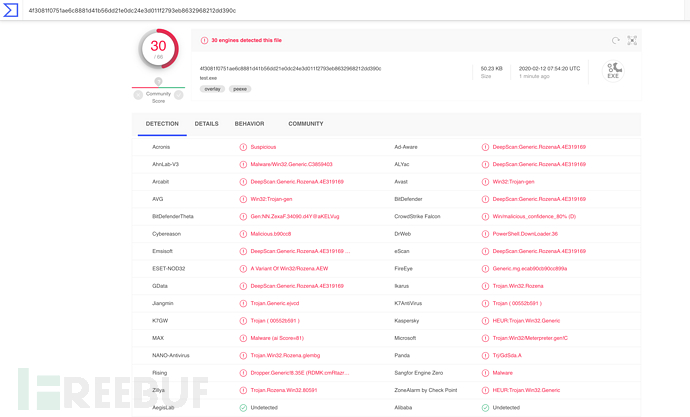Click the alert icon for Microsoft detection
The width and height of the screenshot is (690, 417).
pos(485,338)
